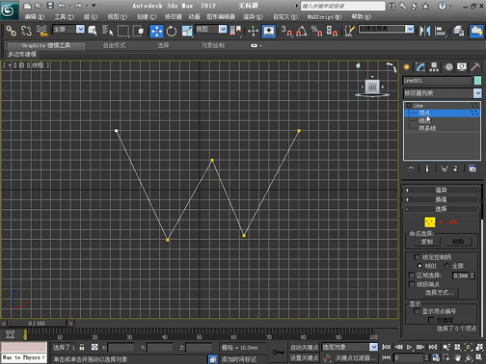
Task: Choose the Rectangular Selection Region tool
Action: pos(123,31)
